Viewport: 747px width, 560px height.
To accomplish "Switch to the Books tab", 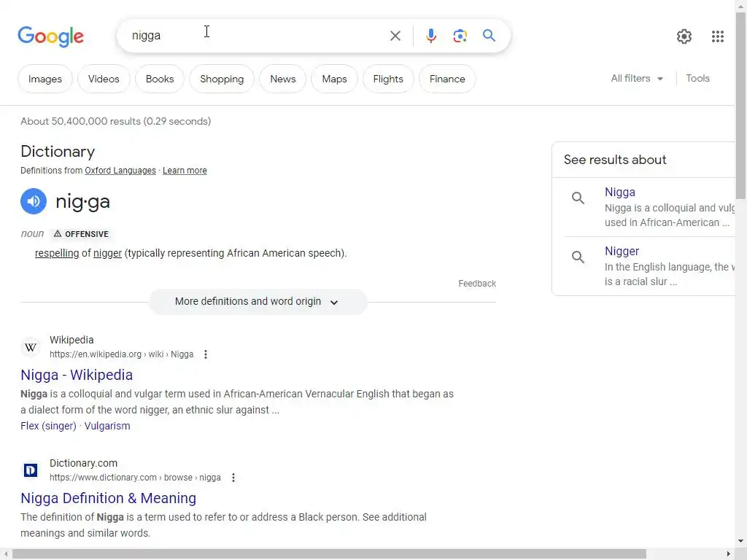I will pyautogui.click(x=160, y=79).
